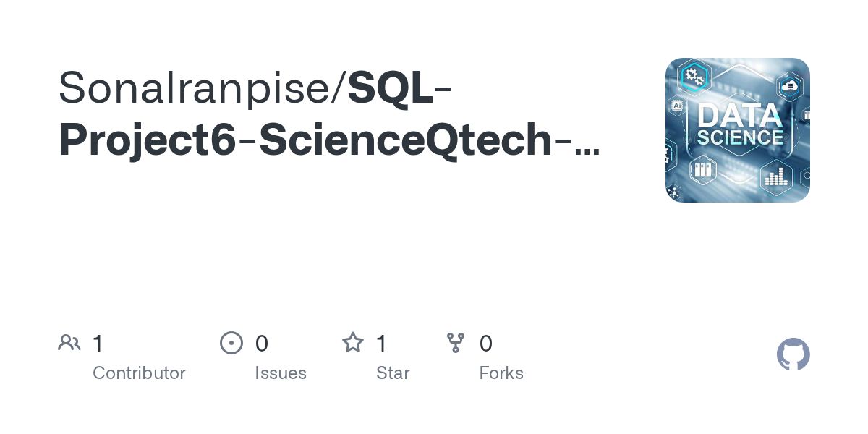Click the forks count number 0
The height and width of the screenshot is (434, 868).
(x=486, y=343)
